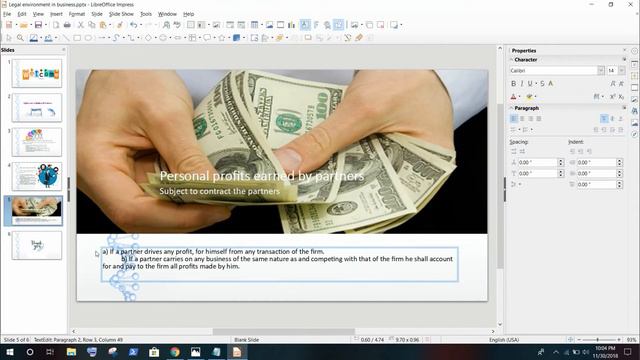This screenshot has height=360, width=640.
Task: Open the numbered list dropdown arrow
Action: [531, 130]
